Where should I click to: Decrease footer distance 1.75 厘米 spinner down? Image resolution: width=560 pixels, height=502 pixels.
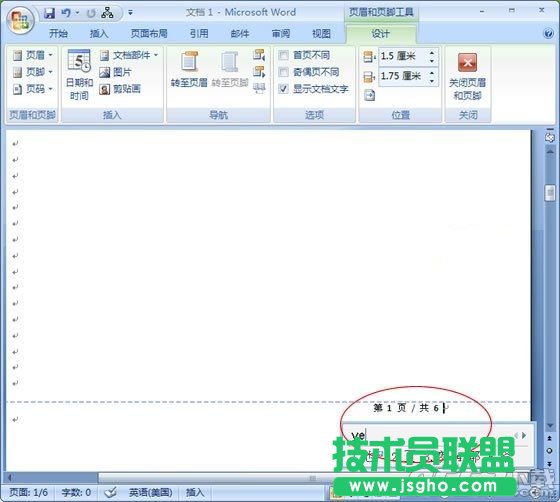(432, 81)
